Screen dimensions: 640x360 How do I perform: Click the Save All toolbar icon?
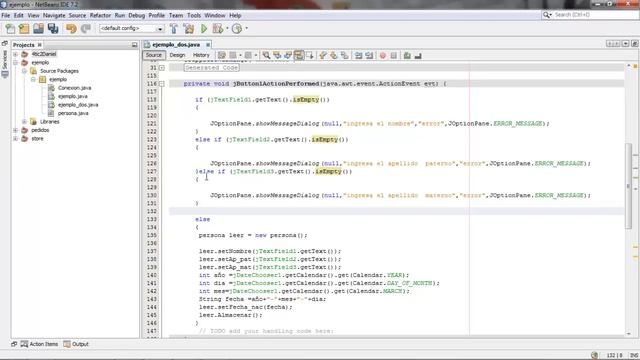(x=53, y=29)
